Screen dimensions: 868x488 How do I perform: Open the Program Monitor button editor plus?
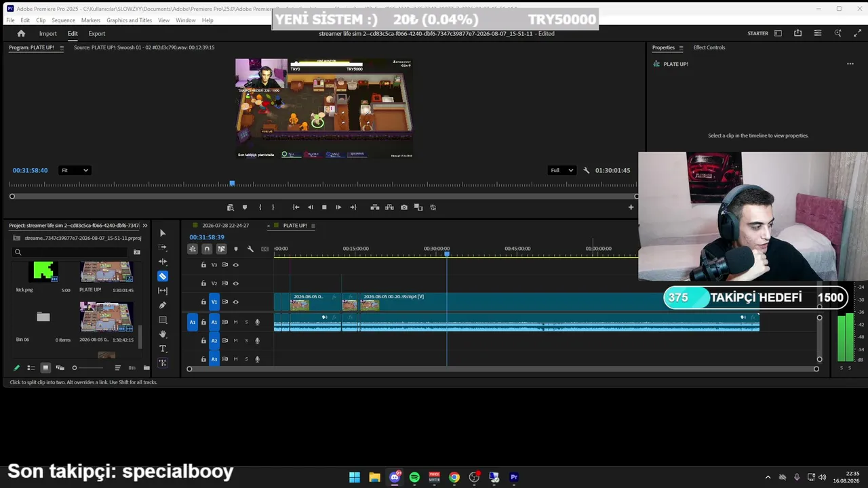tap(631, 207)
